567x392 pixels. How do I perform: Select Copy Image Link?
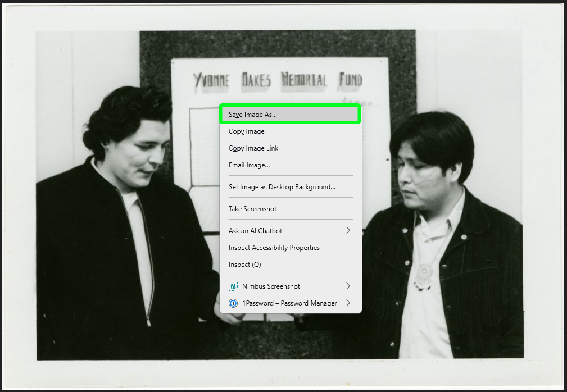[253, 148]
